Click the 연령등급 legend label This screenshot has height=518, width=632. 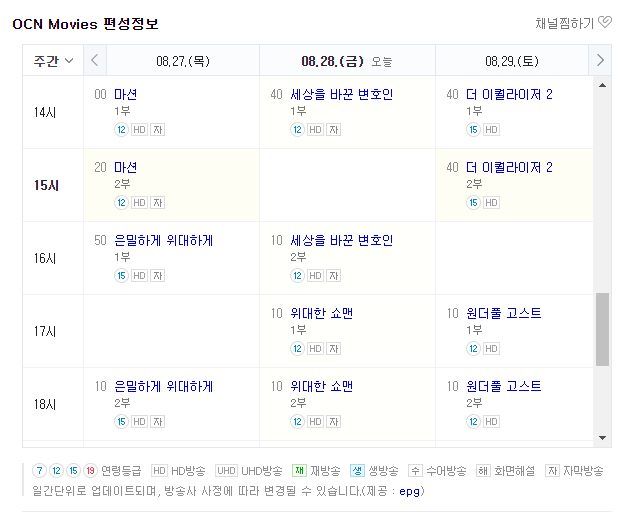tap(121, 470)
